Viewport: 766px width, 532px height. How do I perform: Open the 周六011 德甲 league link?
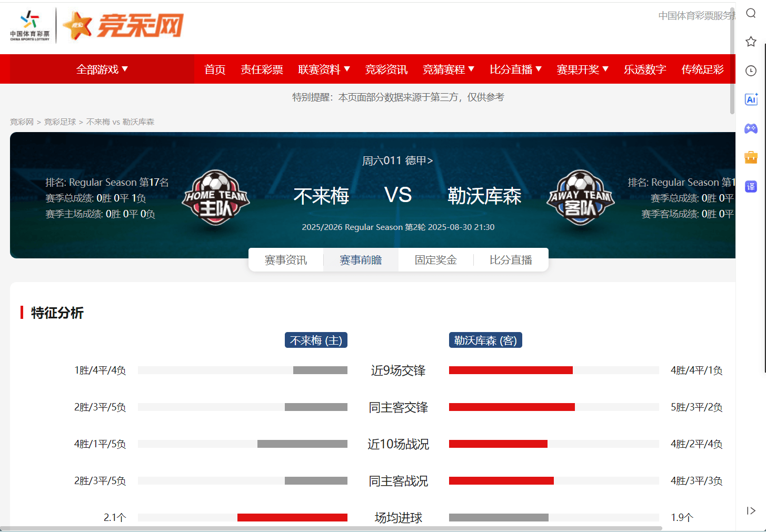[397, 160]
